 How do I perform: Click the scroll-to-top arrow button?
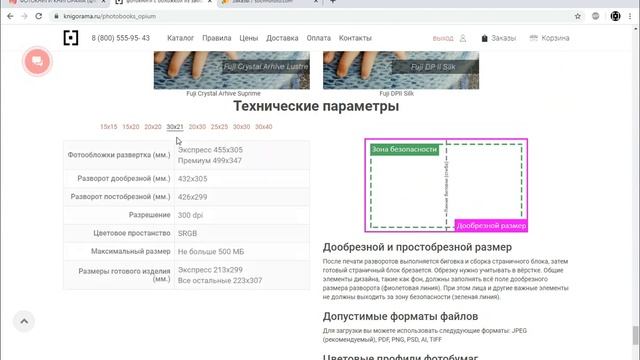(24, 321)
